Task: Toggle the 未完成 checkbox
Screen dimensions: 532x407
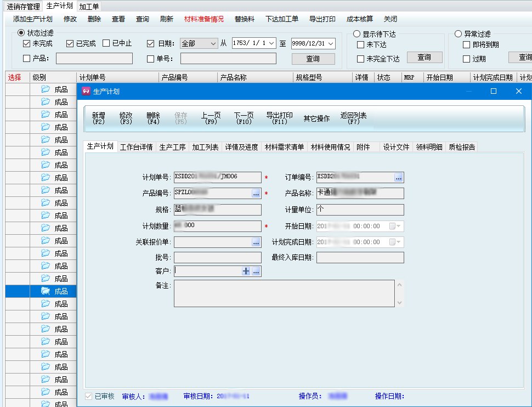Action: click(x=26, y=43)
